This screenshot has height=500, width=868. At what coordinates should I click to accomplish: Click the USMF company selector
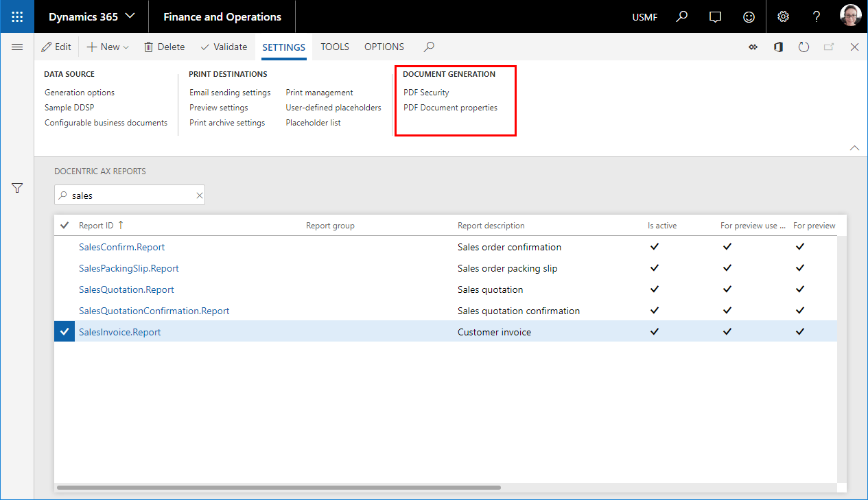pyautogui.click(x=645, y=17)
